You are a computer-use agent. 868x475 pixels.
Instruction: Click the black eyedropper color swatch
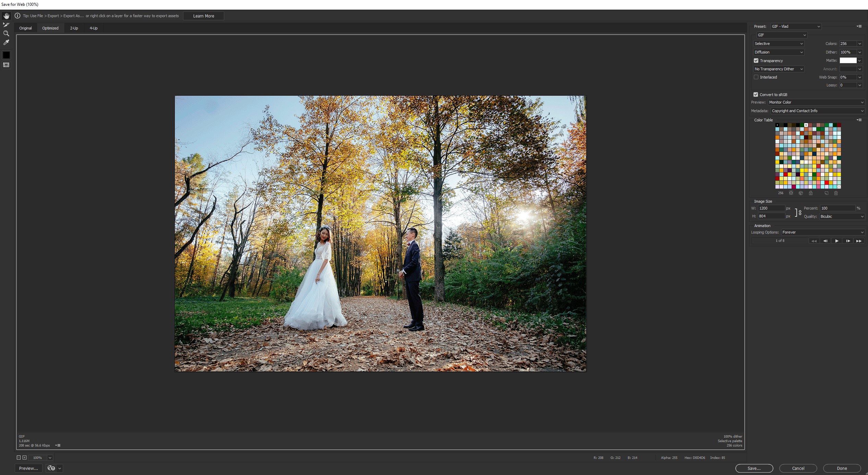pos(6,55)
